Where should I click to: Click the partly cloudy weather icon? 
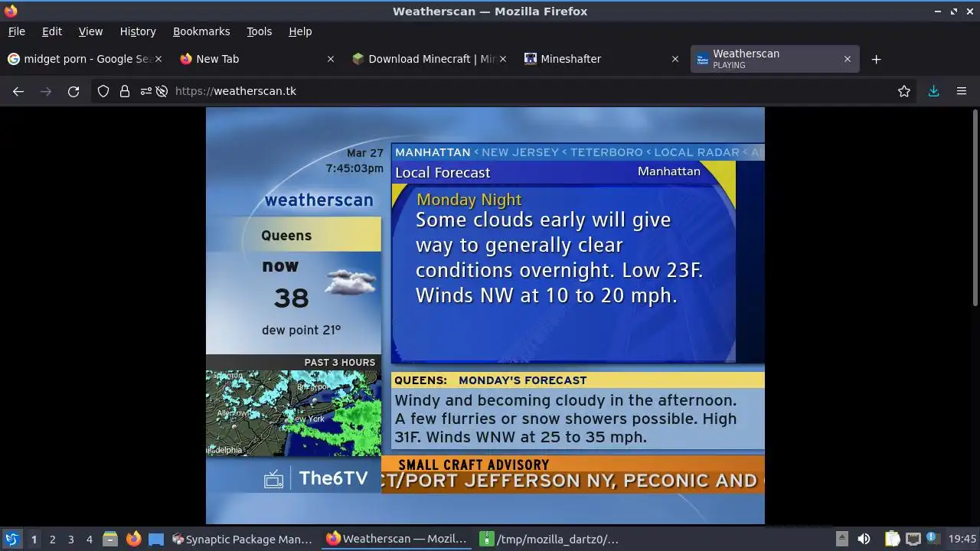coord(351,282)
